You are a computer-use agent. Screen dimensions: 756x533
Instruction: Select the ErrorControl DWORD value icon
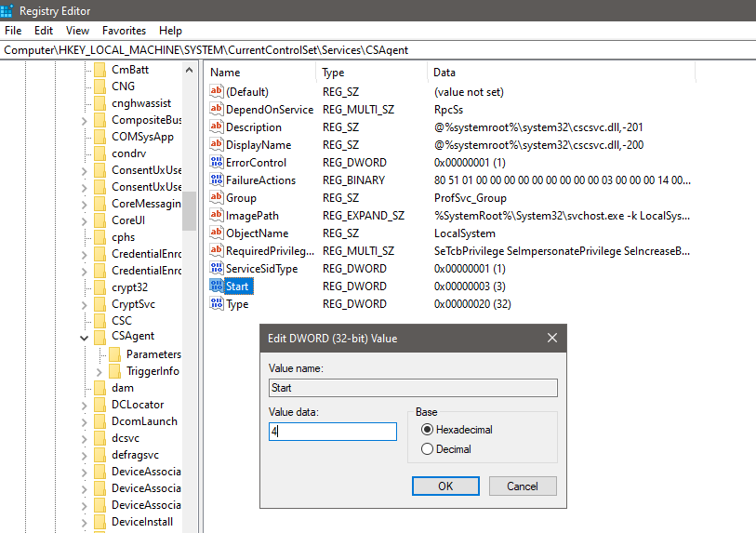pyautogui.click(x=218, y=163)
